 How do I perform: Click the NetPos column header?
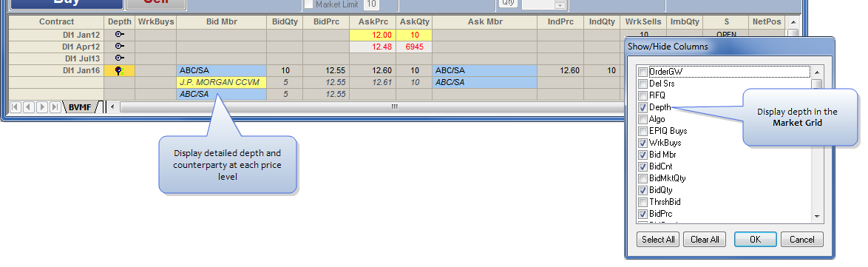point(767,22)
